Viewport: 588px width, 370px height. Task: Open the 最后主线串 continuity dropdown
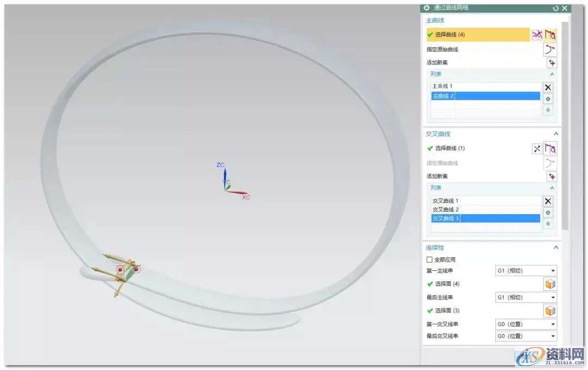click(526, 298)
